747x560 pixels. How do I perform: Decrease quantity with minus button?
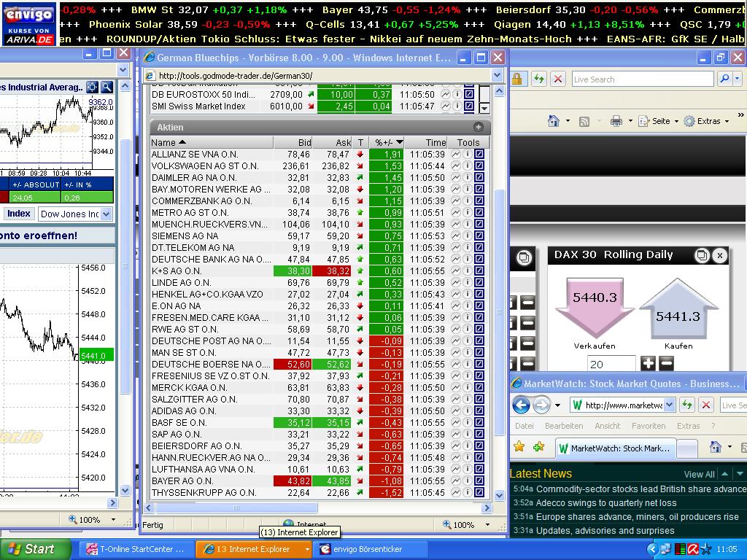click(x=666, y=363)
